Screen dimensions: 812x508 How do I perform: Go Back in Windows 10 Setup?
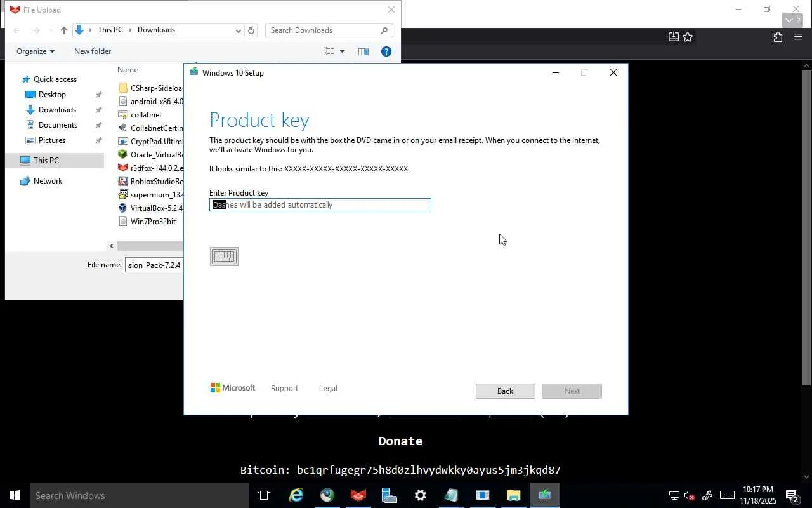[506, 391]
